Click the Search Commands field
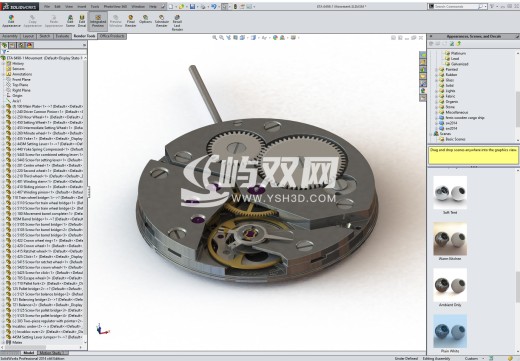This screenshot has height=361, width=520. click(457, 6)
